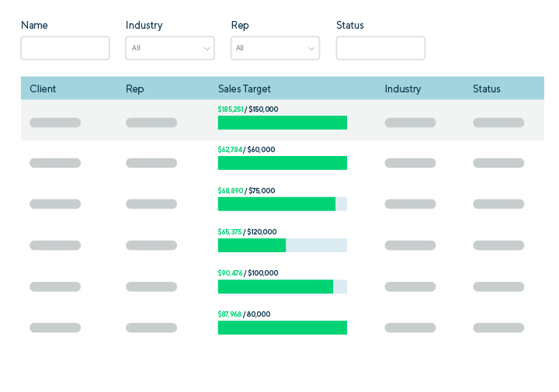Click the $62,784 / $60,000 progress bar

(282, 163)
